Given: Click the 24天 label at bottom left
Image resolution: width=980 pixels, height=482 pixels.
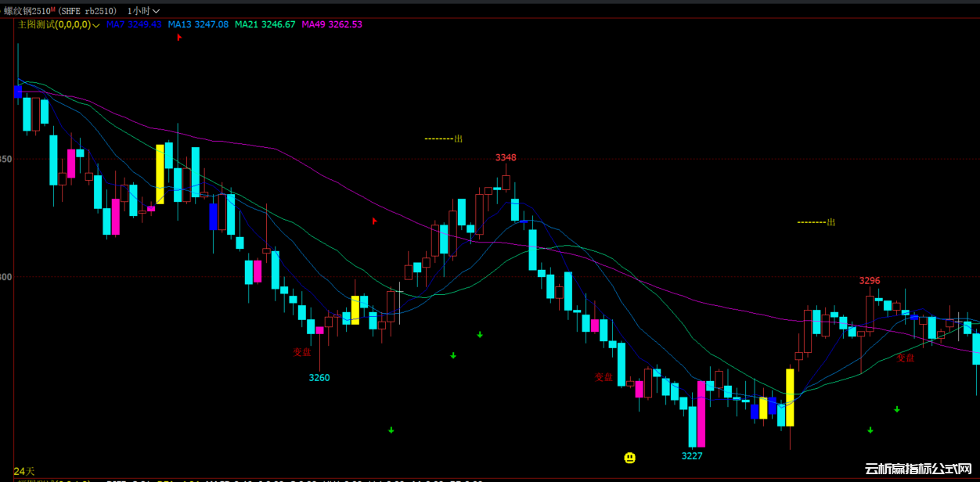Looking at the screenshot, I should click(24, 471).
